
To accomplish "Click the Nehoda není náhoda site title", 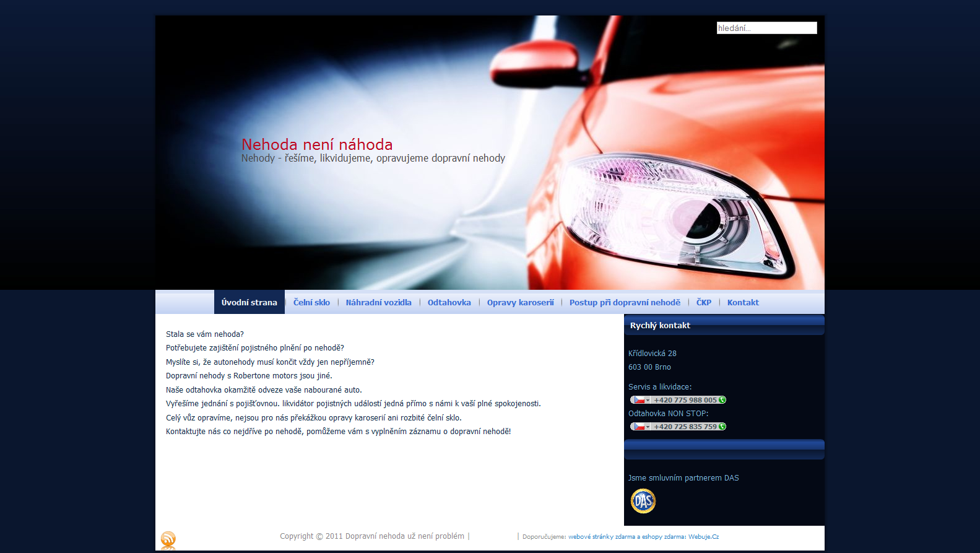I will (317, 144).
